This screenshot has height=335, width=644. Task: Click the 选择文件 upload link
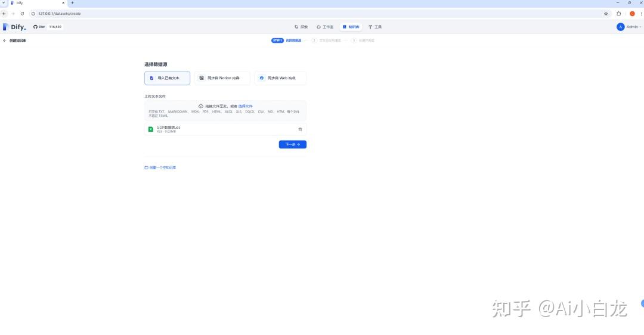(245, 106)
